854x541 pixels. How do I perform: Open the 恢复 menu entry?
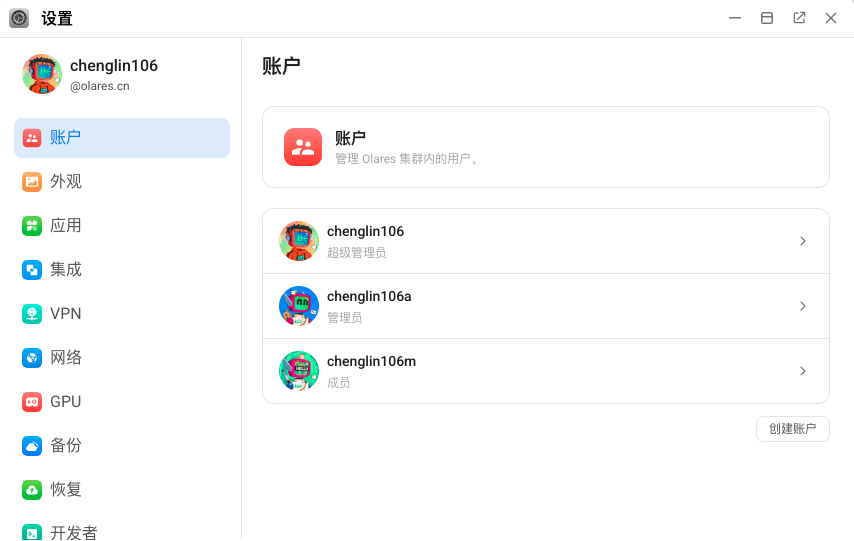66,490
